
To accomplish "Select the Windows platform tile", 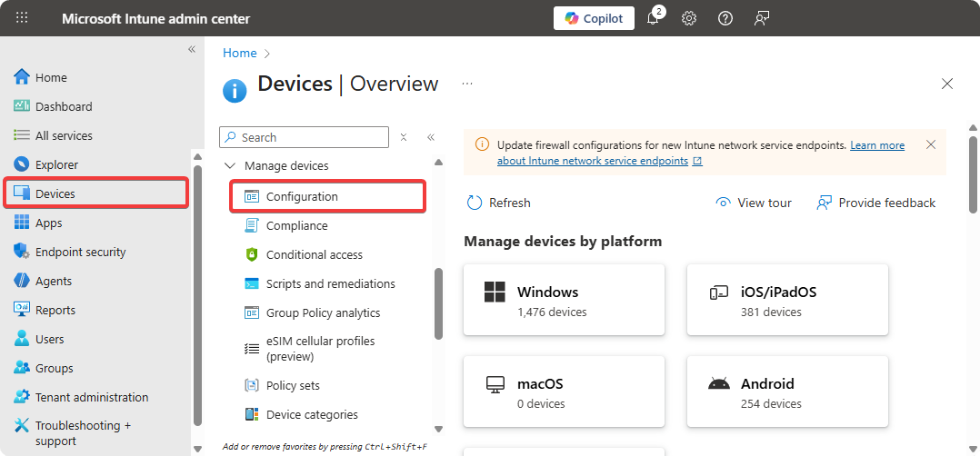I will [x=564, y=301].
